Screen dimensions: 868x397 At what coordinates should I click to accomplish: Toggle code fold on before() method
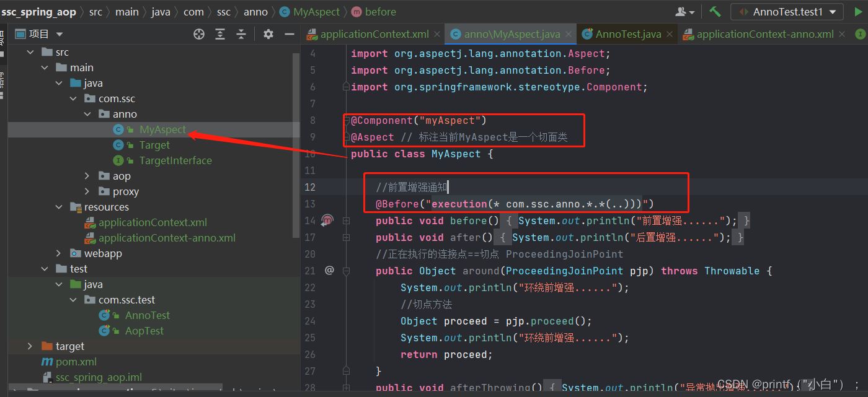click(346, 220)
